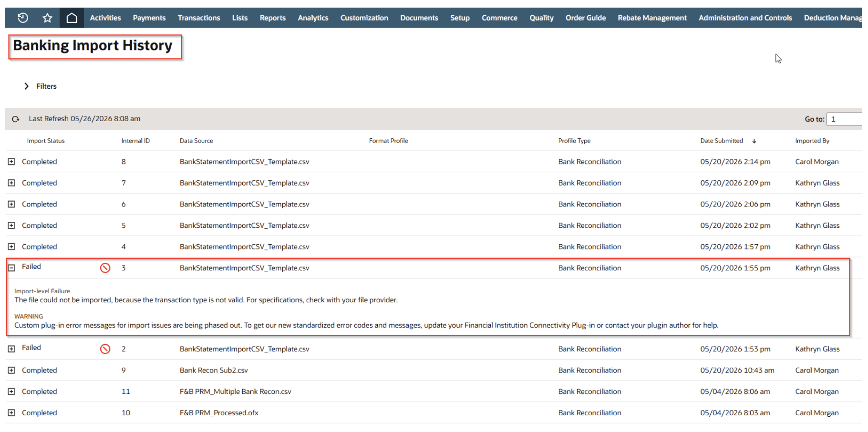Click the 'F&B PRM_Processed.ofx' data source cell
This screenshot has width=868, height=432.
pyautogui.click(x=219, y=413)
